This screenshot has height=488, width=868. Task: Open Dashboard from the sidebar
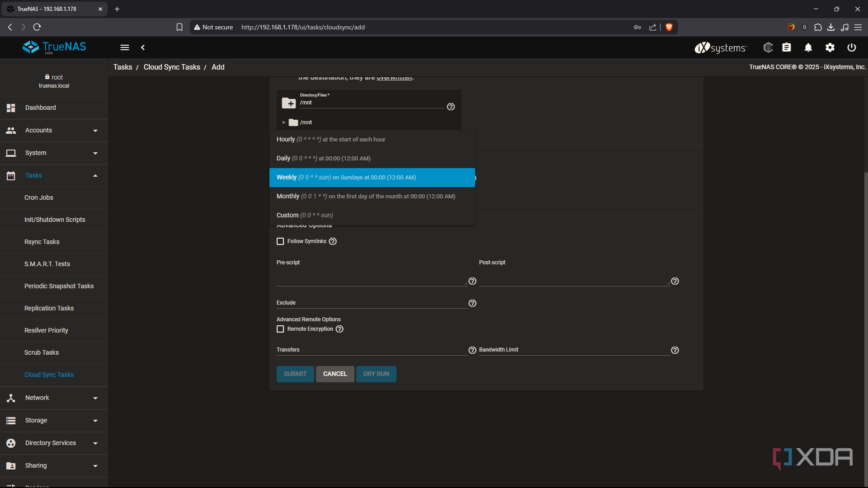coord(54,108)
